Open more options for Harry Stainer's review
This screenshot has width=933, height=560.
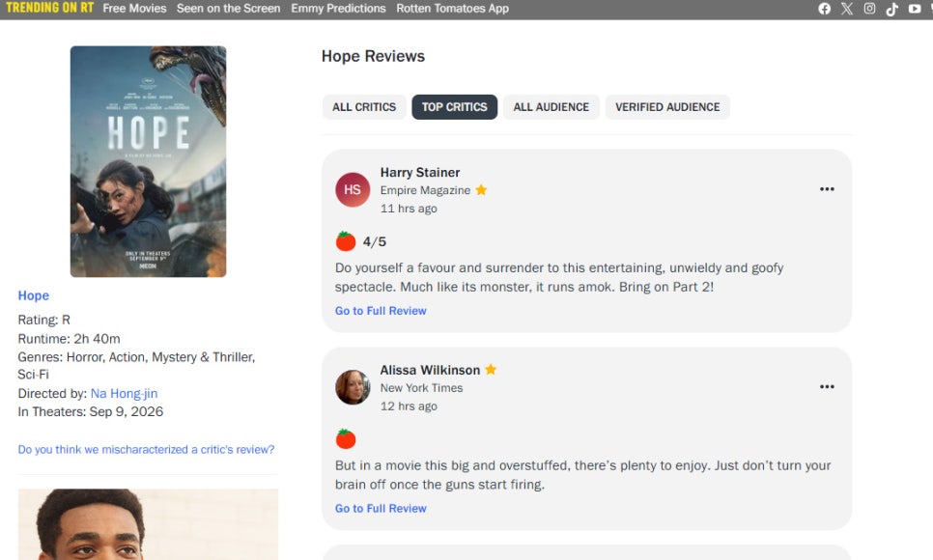pyautogui.click(x=827, y=189)
